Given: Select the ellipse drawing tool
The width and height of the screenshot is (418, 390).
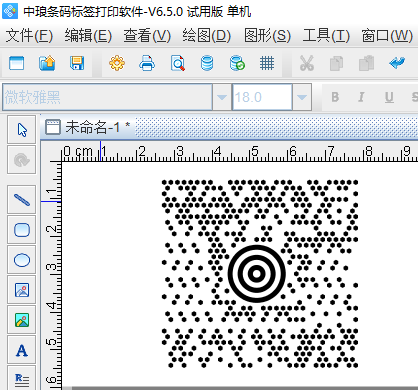Looking at the screenshot, I should 22,260.
